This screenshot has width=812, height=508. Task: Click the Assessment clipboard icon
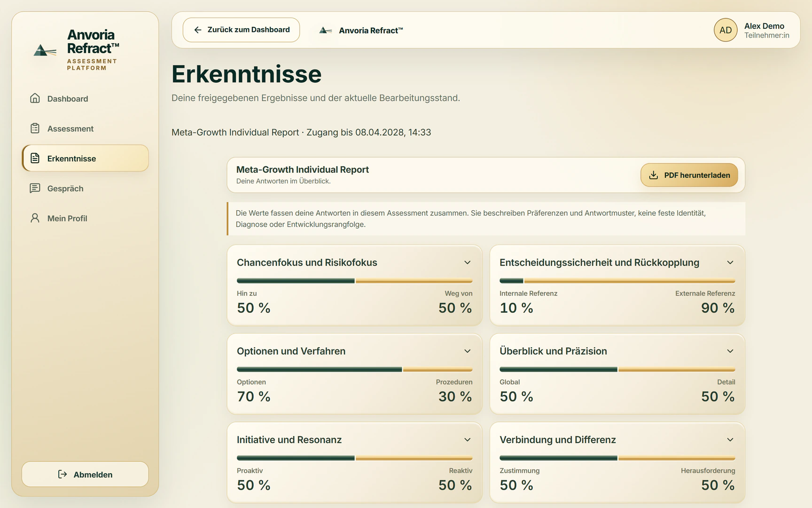pos(35,128)
